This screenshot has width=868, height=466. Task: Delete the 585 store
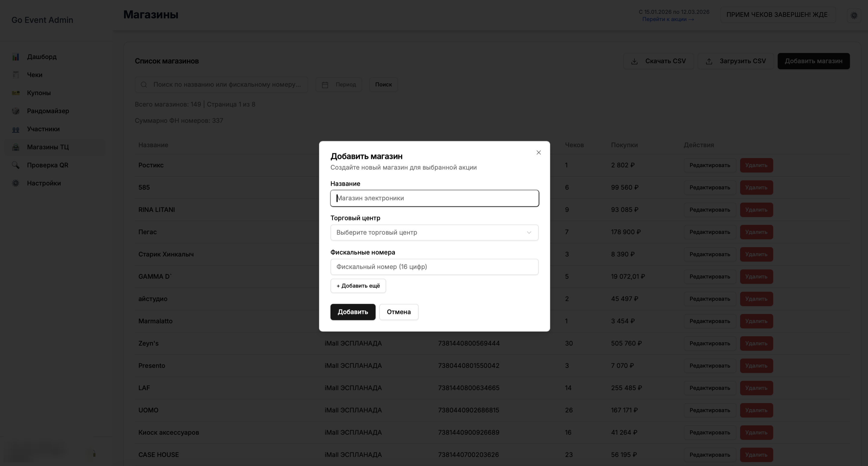point(756,188)
